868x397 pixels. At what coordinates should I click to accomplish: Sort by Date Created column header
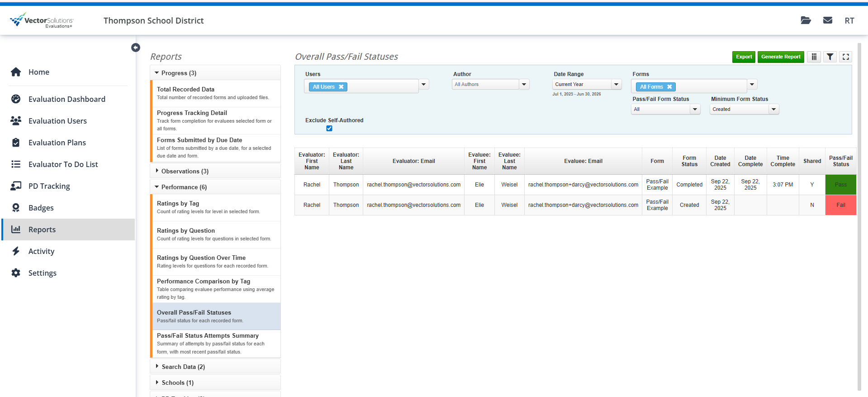coord(720,161)
